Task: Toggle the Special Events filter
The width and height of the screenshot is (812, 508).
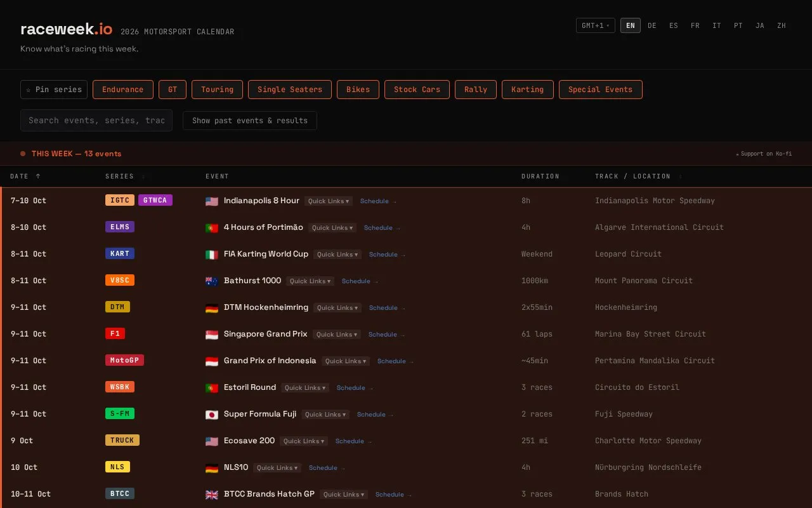Action: 601,90
